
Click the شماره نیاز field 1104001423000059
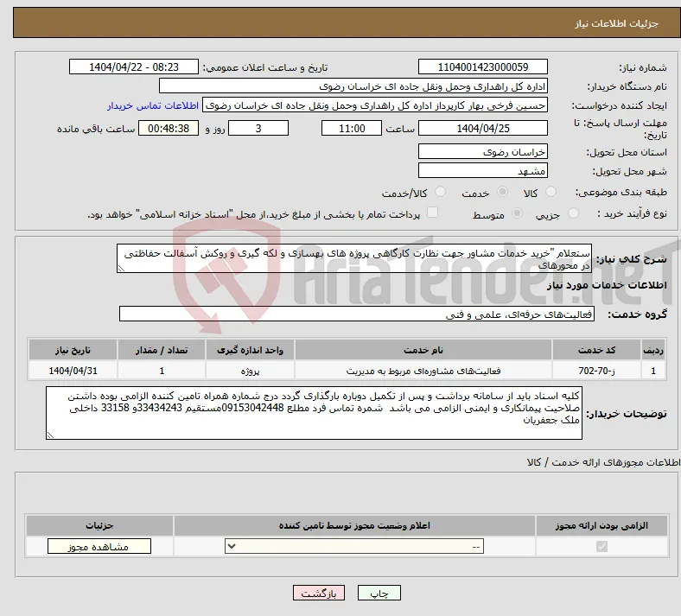(x=483, y=67)
